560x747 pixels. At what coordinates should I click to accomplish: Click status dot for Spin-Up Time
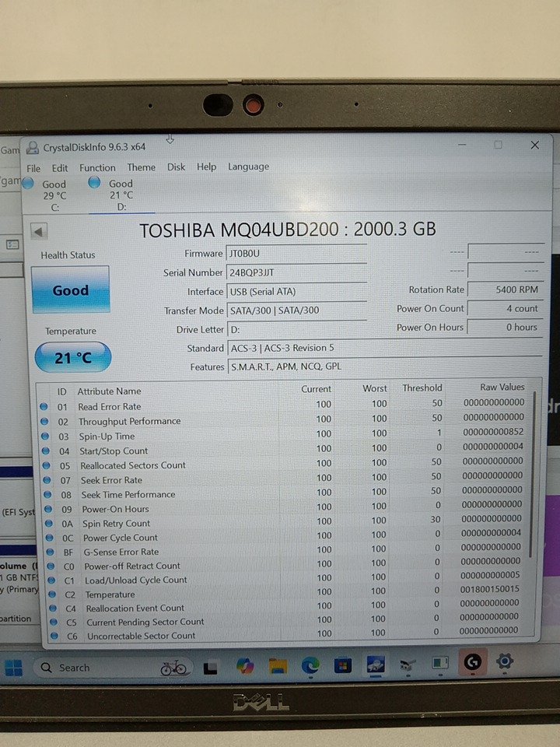[45, 436]
